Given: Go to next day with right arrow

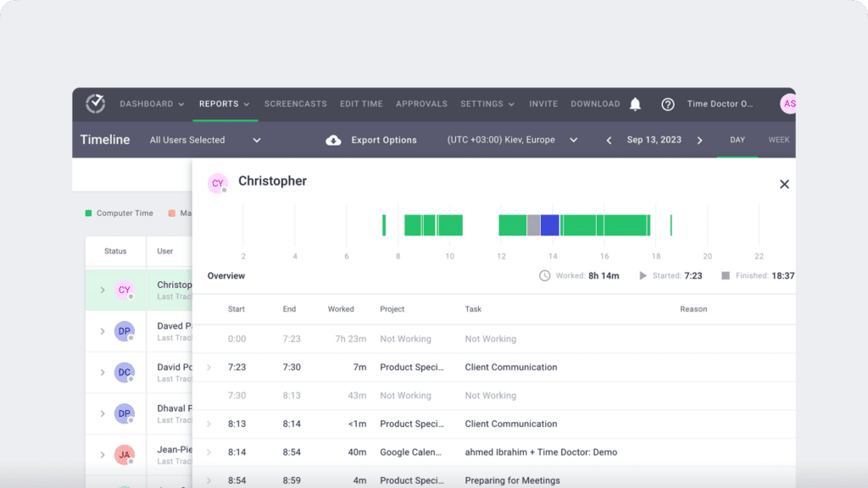Looking at the screenshot, I should [x=699, y=141].
